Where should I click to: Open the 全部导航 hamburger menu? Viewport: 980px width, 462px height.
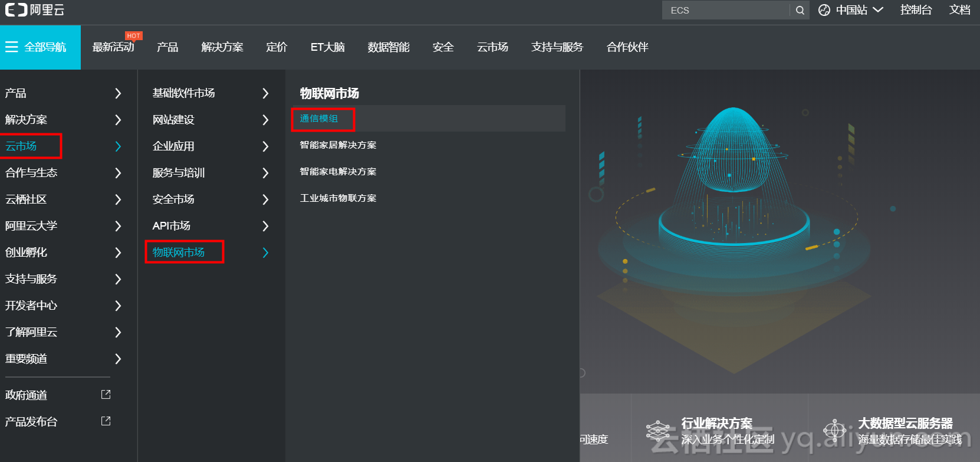coord(40,47)
